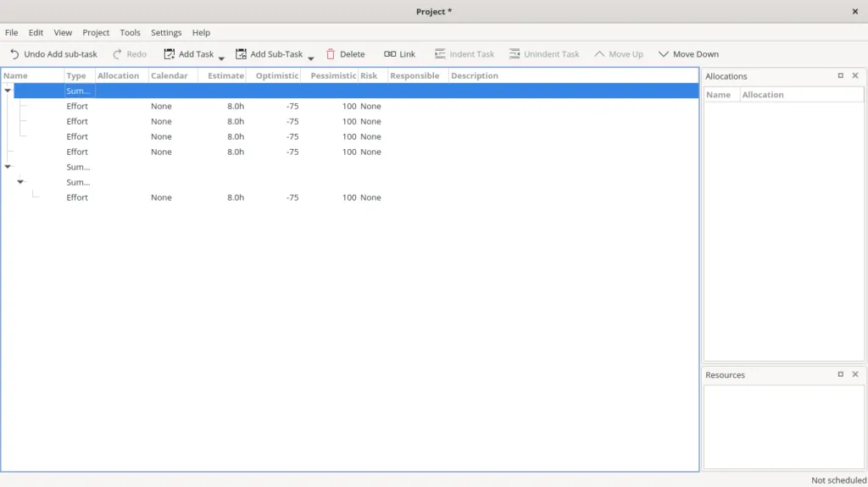Viewport: 868px width, 487px height.
Task: Open the Project menu
Action: [x=96, y=32]
